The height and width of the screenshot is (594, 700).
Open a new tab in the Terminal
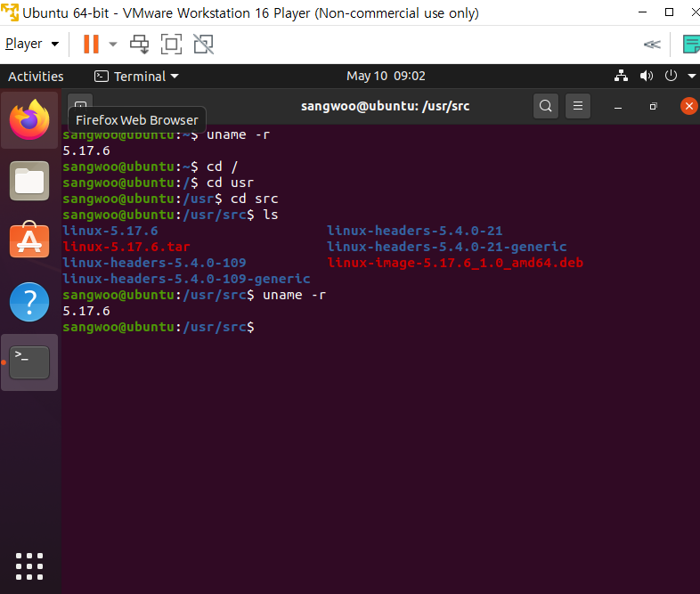80,102
